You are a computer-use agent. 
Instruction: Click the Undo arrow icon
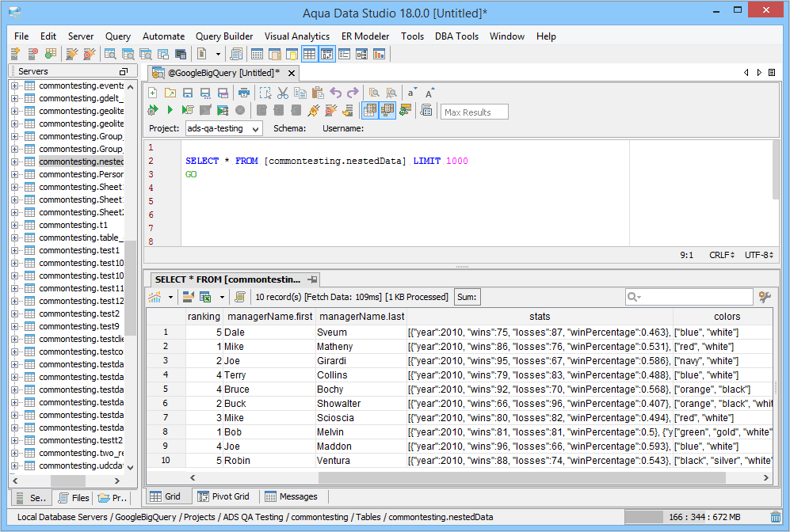[335, 93]
